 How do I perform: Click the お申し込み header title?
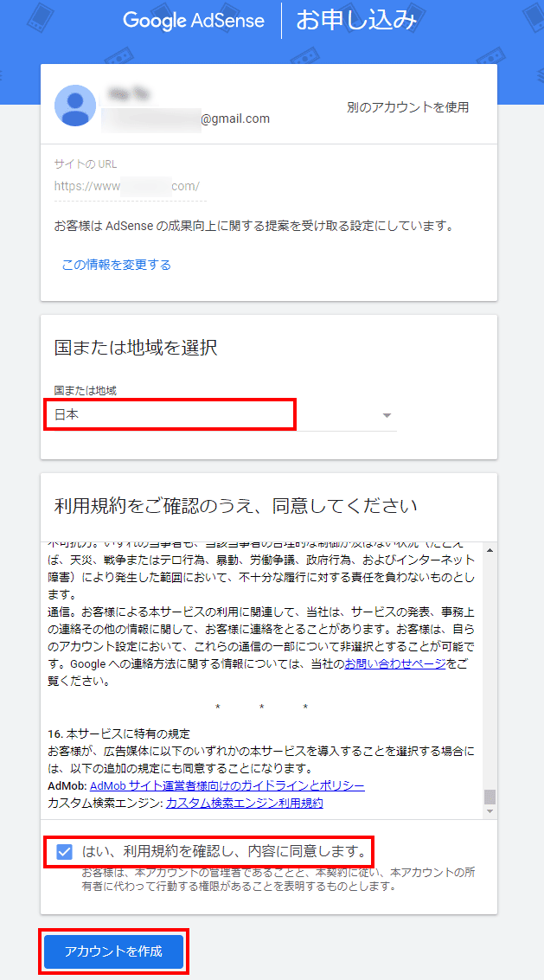(x=356, y=21)
